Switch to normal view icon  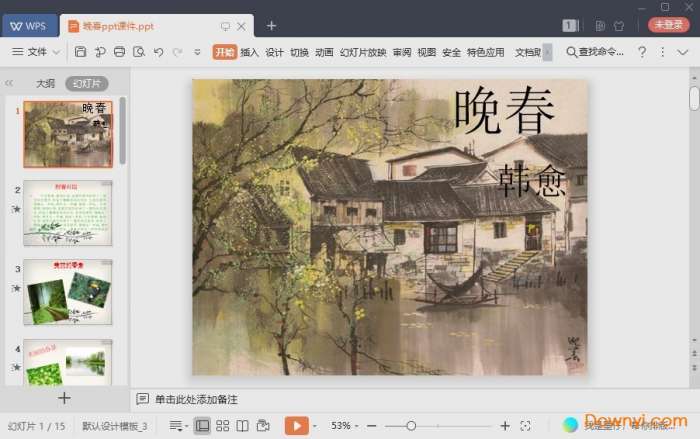coord(202,426)
